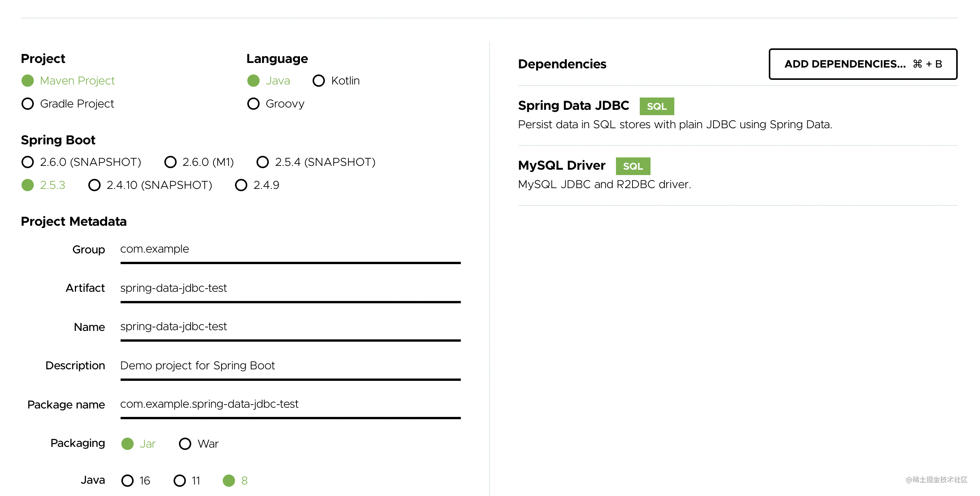Choose Kotlin as the language
This screenshot has height=496, width=980.
coord(319,81)
